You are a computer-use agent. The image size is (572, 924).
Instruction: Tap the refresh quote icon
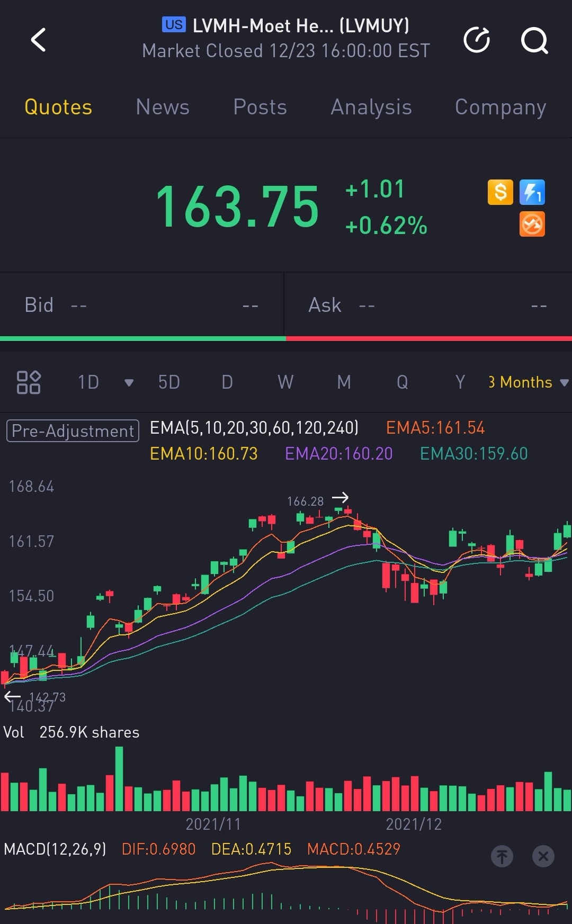click(x=477, y=40)
